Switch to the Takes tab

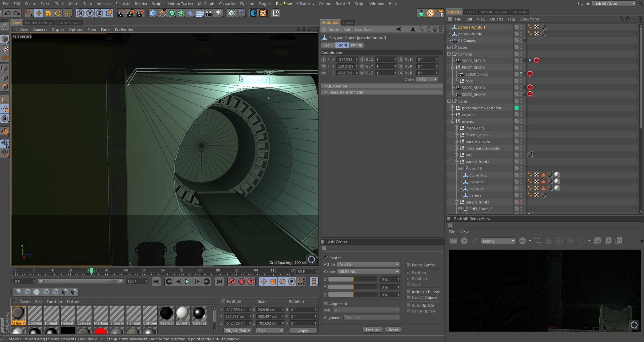pyautogui.click(x=469, y=12)
